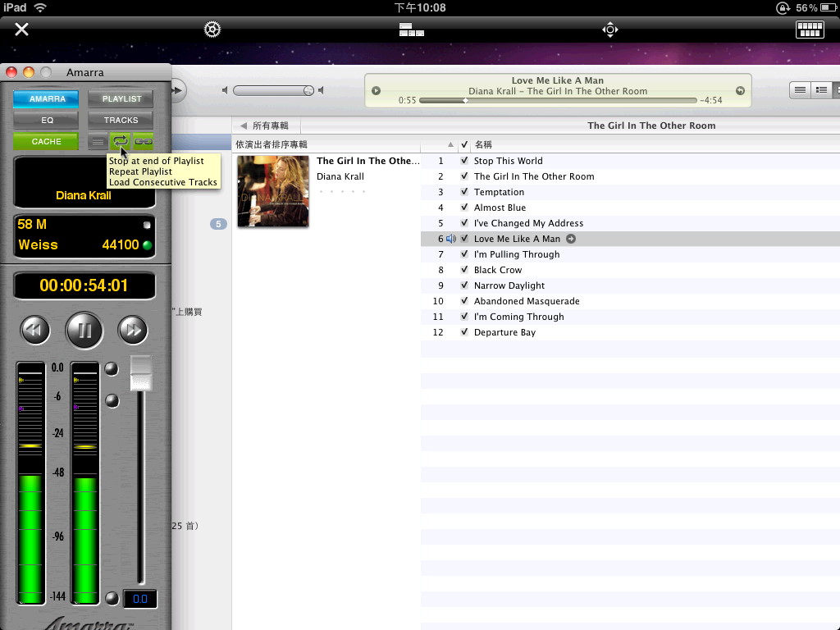Uncheck I'm Pulling Through checkbox

[464, 254]
